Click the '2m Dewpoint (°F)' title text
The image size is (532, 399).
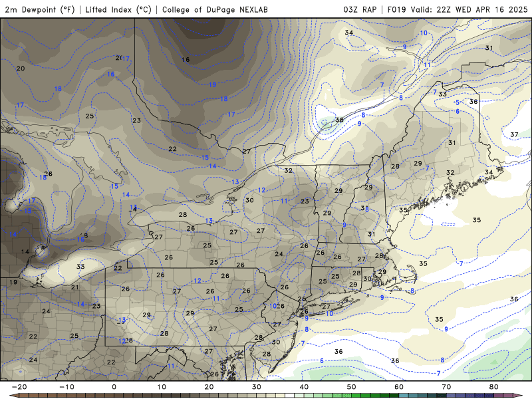click(40, 9)
